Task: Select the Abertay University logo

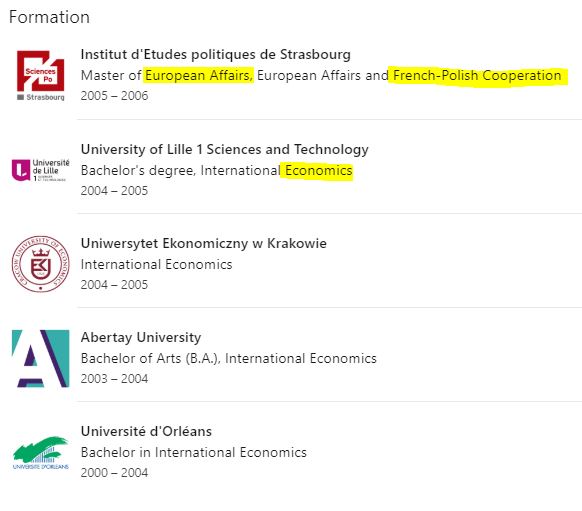Action: tap(40, 358)
